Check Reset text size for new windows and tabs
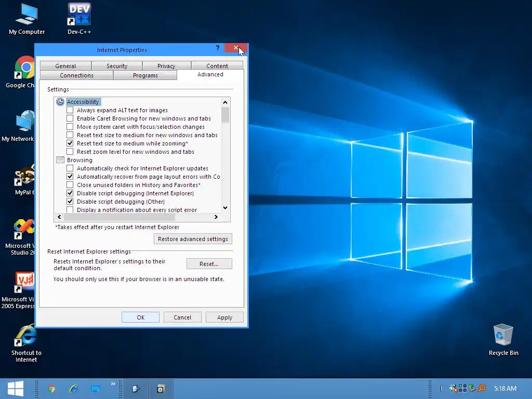The width and height of the screenshot is (532, 399). point(70,135)
